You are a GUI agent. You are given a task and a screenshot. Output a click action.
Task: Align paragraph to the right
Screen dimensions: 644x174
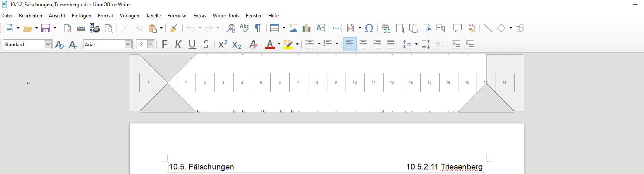pos(377,44)
